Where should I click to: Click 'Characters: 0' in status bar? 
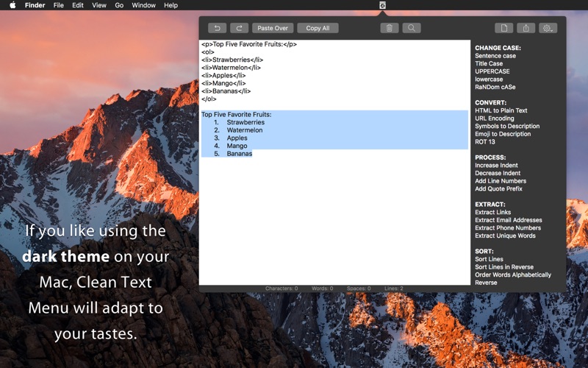(282, 289)
